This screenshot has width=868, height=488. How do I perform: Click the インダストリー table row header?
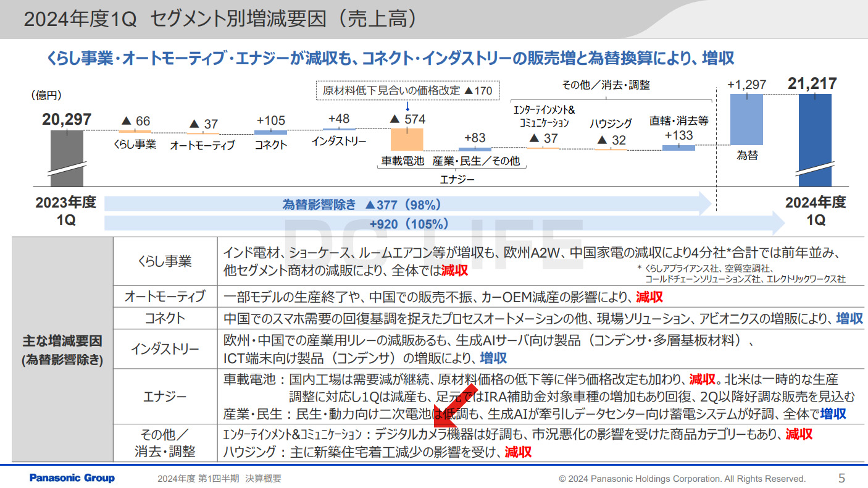coord(165,348)
